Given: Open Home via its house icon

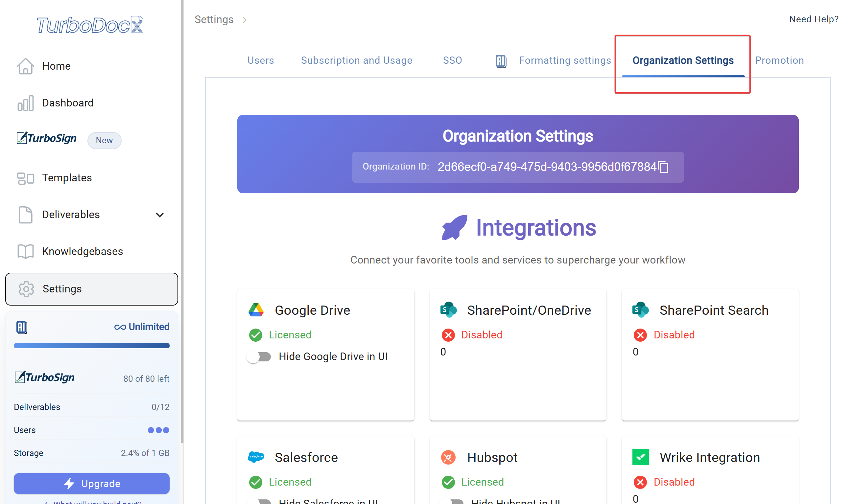Looking at the screenshot, I should (26, 66).
